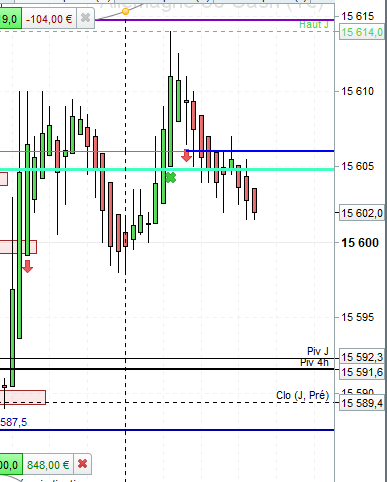Select the Piv 4h pivot label
The image size is (387, 482).
(314, 362)
